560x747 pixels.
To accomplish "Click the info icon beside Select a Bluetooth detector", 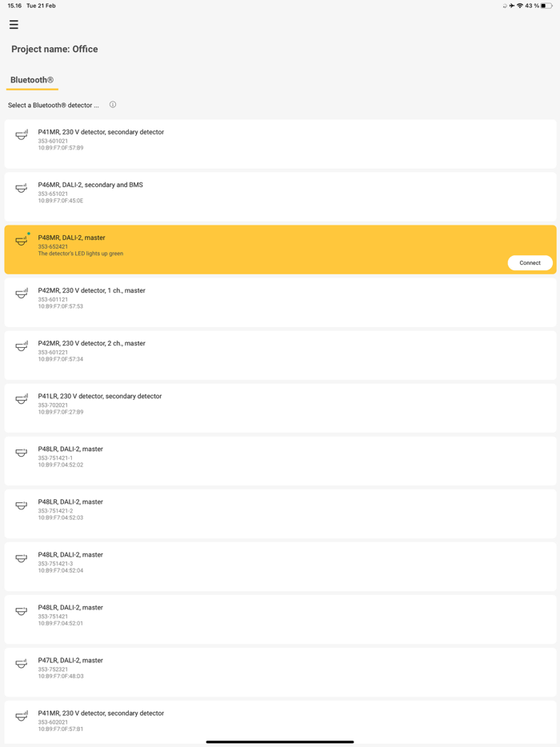I will (x=113, y=105).
